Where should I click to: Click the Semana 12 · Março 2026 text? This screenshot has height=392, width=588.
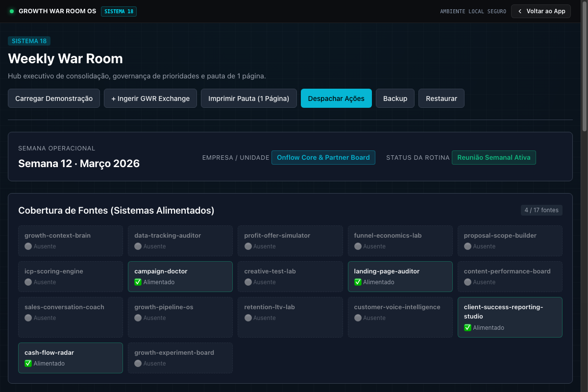coord(79,164)
